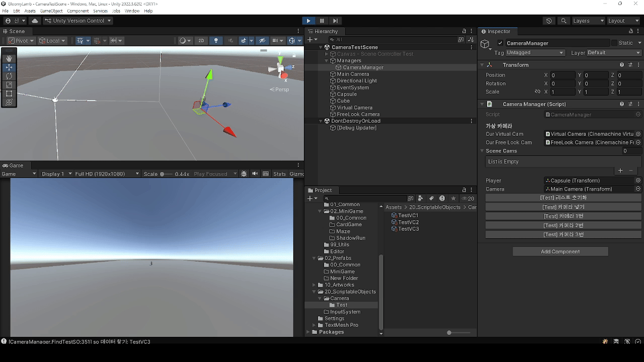
Task: Open the Window menu
Action: [x=132, y=11]
